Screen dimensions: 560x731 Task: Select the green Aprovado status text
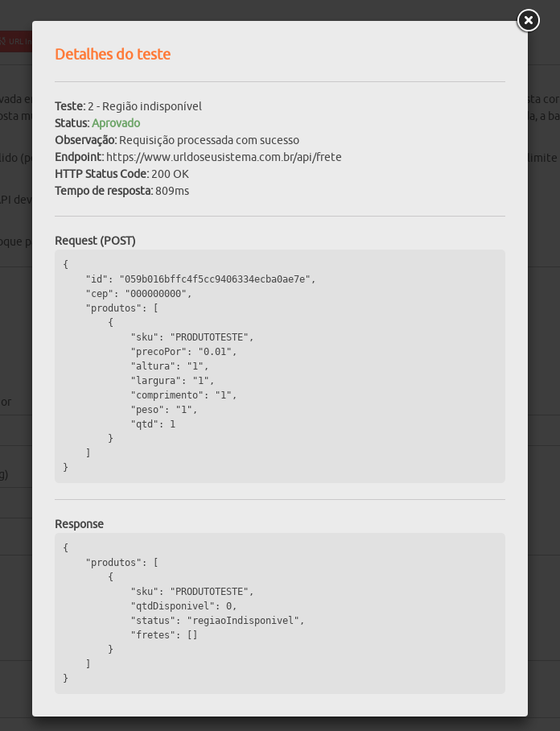point(116,123)
